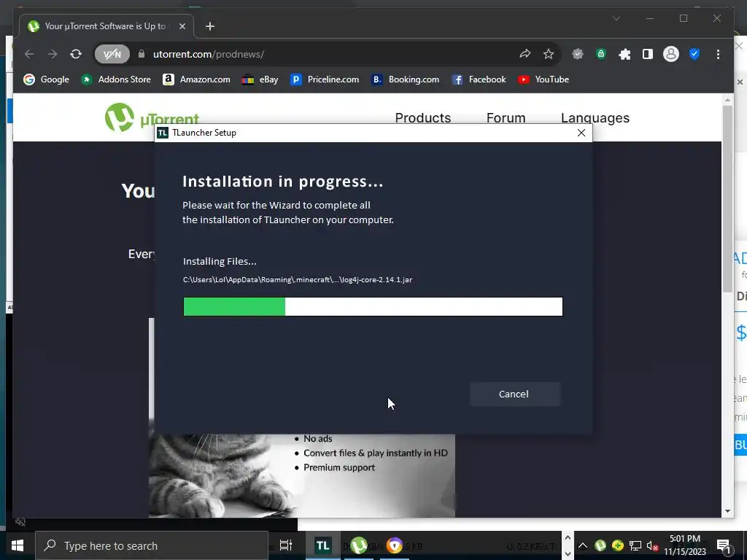Cancel the TLauncher installation
This screenshot has height=560, width=747.
(514, 394)
